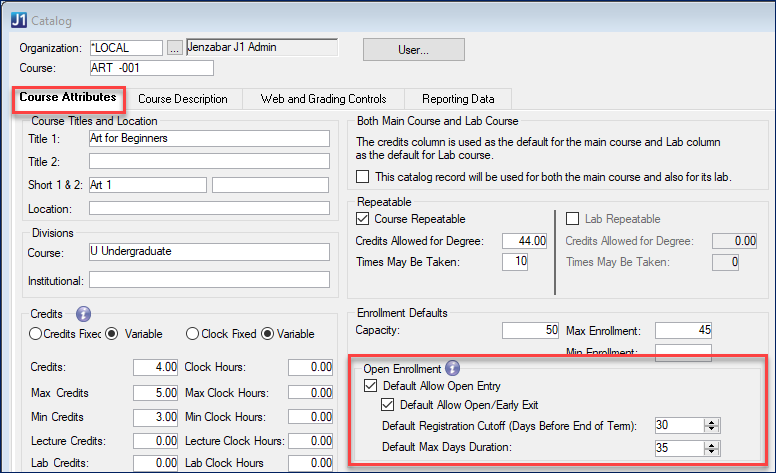The height and width of the screenshot is (473, 776).
Task: Click the Credits info icon
Action: (83, 312)
